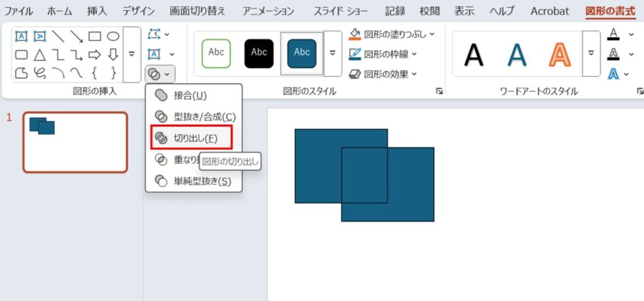This screenshot has height=301, width=644.
Task: Pick the elbow connector shape
Action: pos(58,54)
